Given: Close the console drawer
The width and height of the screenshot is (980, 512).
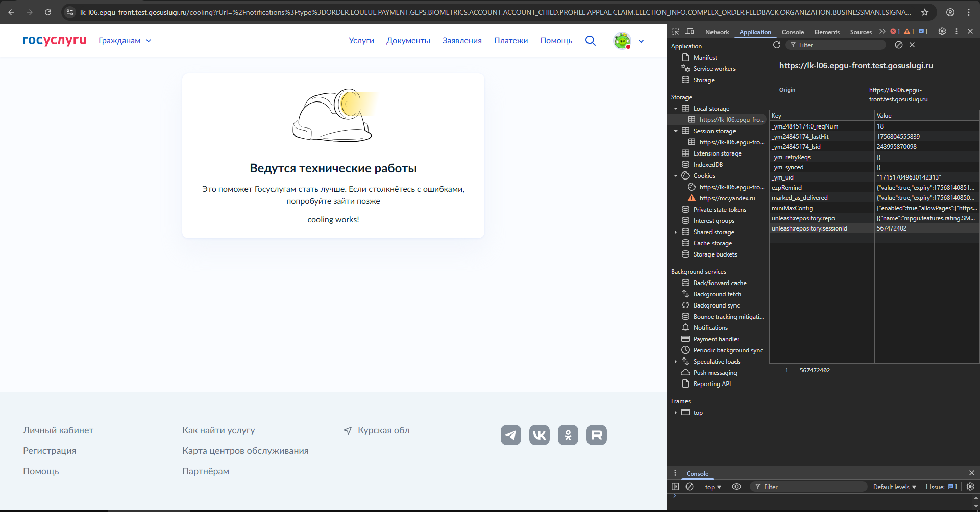Looking at the screenshot, I should 972,473.
